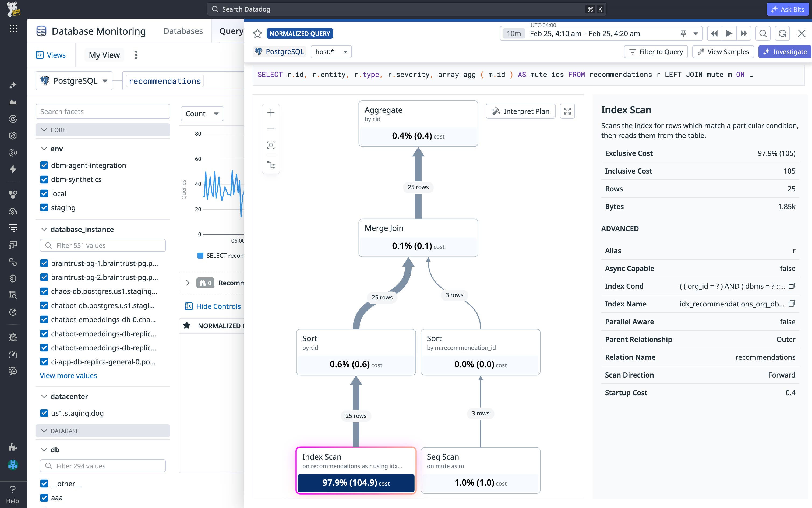Disable the us1.staging.dog datacenter filter
Viewport: 812px width, 508px height.
(x=44, y=413)
